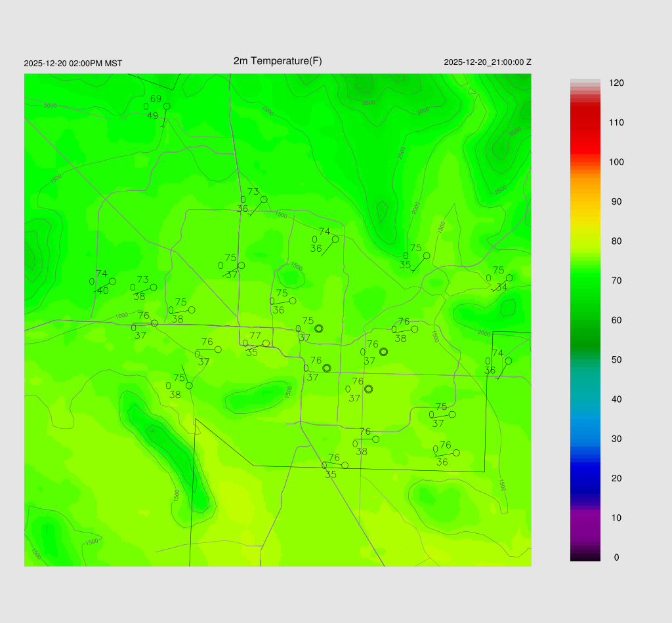Click the 0 label at colorbar bottom

[x=616, y=557]
